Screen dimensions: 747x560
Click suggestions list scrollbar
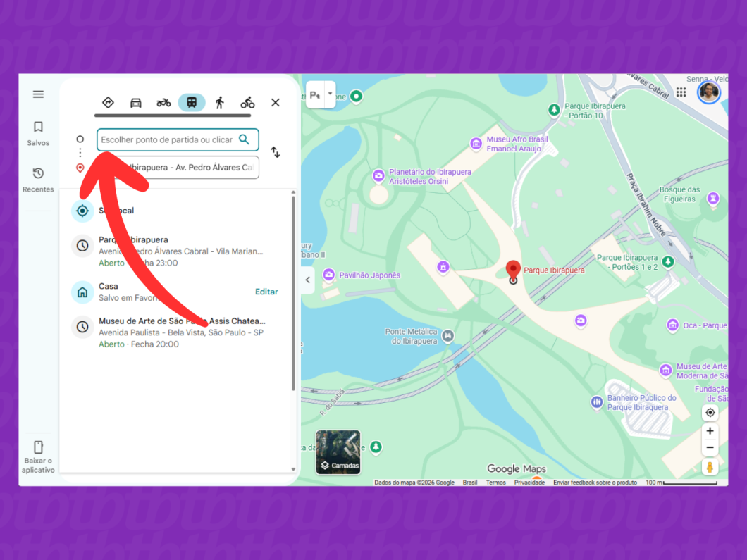[293, 293]
